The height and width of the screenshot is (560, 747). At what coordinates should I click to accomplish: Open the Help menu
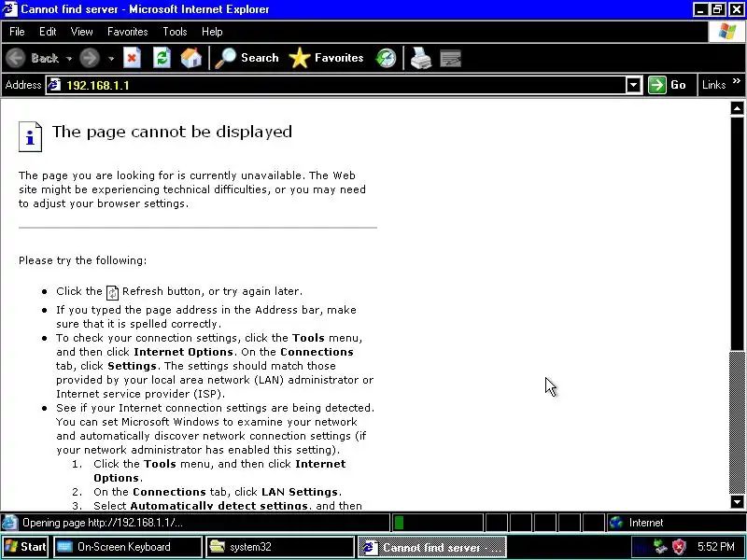pos(212,32)
